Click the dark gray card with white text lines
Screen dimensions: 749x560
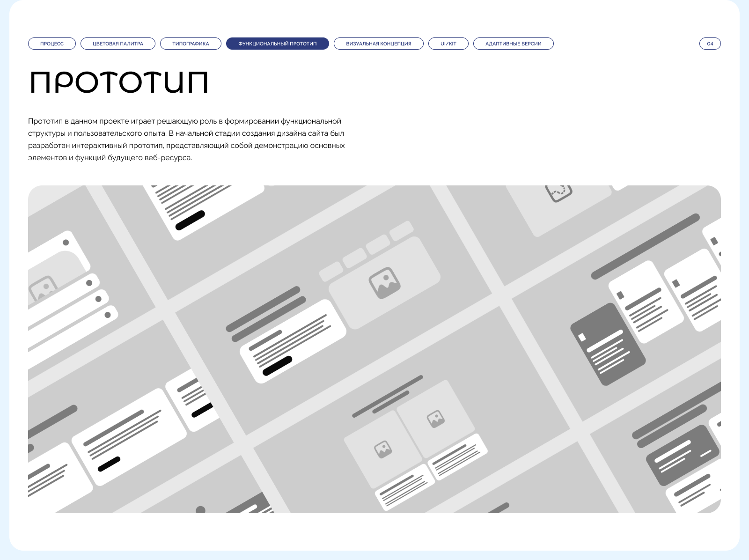point(608,344)
